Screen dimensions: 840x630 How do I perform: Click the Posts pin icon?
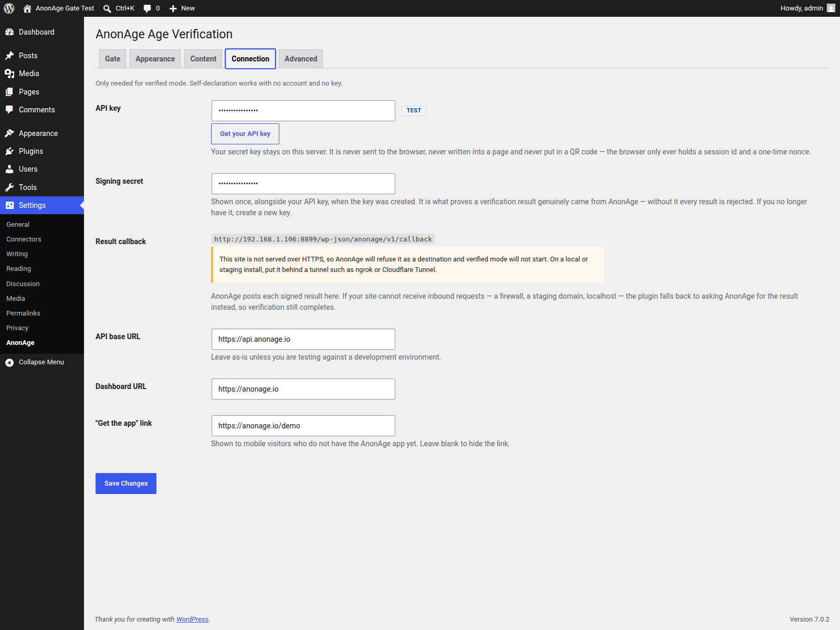(x=9, y=56)
